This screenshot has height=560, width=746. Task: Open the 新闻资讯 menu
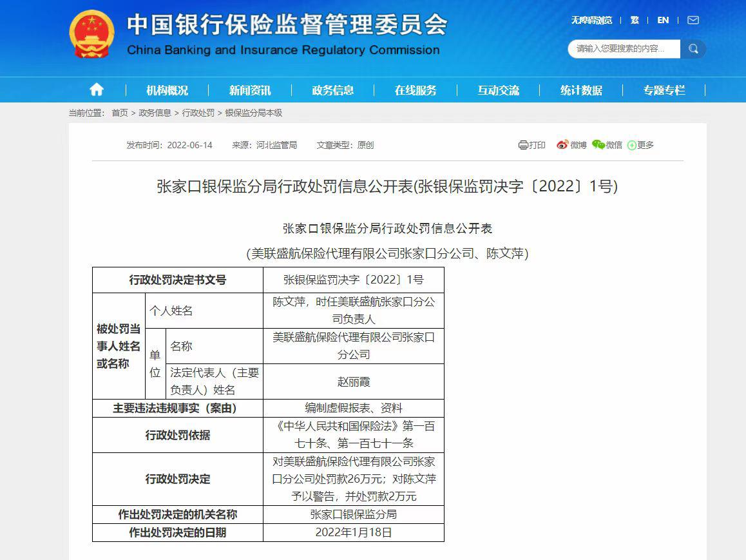click(x=250, y=90)
